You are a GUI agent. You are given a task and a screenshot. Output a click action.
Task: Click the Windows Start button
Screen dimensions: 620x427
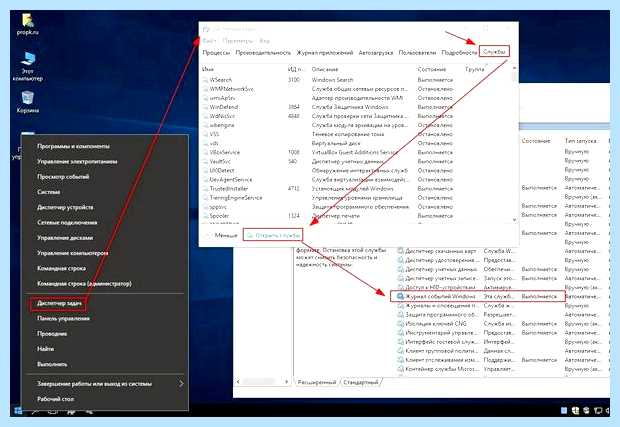tap(18, 410)
